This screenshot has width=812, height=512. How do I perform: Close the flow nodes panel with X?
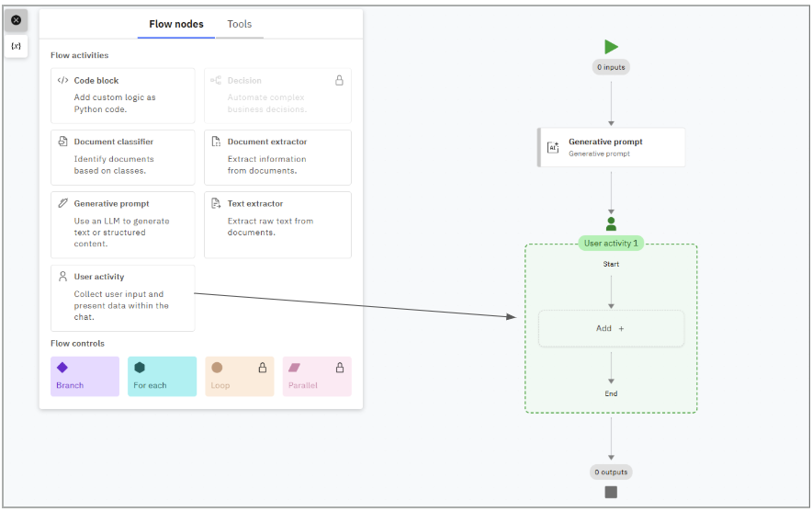tap(17, 20)
